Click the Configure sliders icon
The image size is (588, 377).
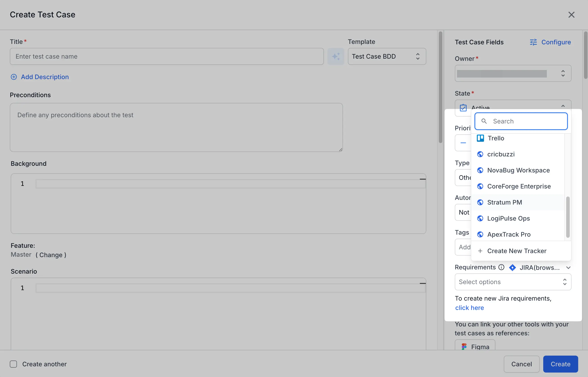533,42
